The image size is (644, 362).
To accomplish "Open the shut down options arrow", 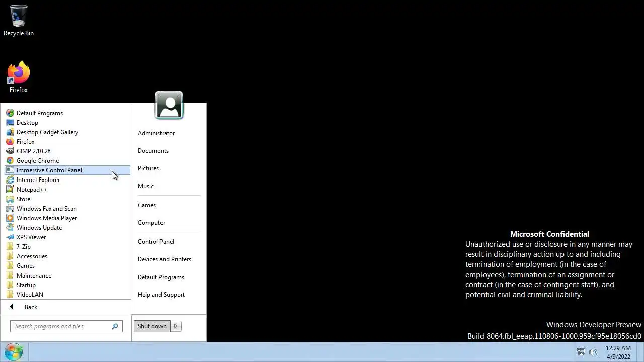I will 176,326.
